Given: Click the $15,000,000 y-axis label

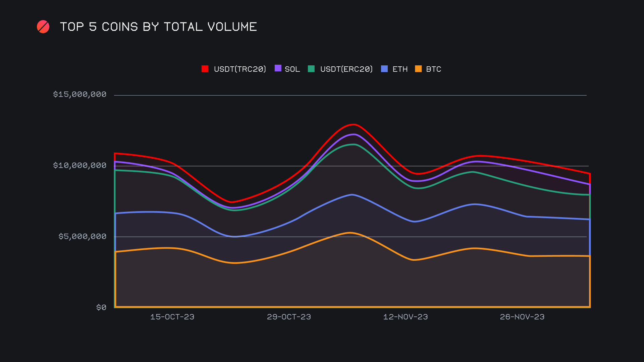Looking at the screenshot, I should click(x=80, y=94).
